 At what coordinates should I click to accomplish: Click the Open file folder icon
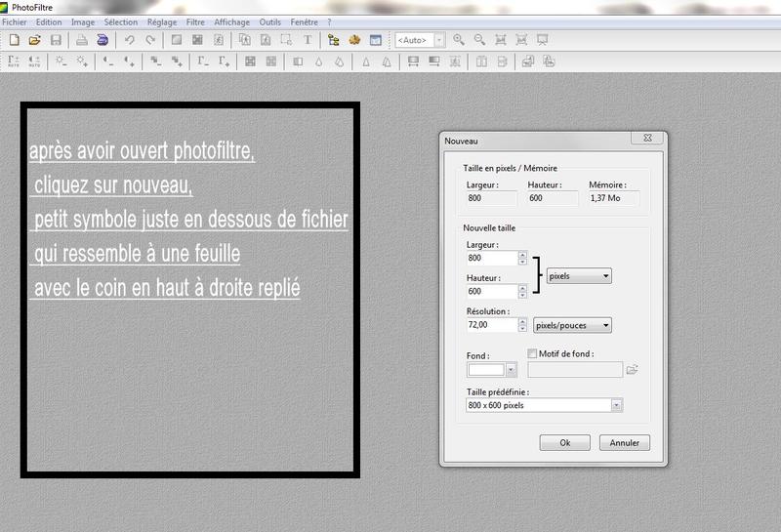click(35, 40)
